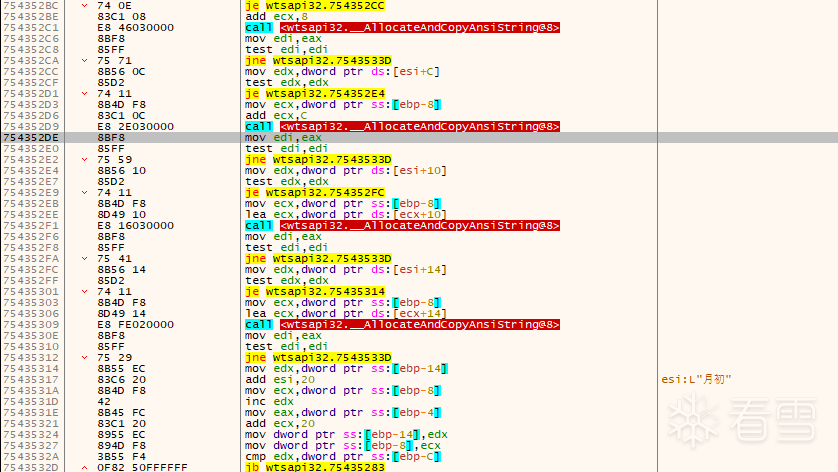The height and width of the screenshot is (472, 838).
Task: Select address 754352F6
Action: [x=30, y=237]
